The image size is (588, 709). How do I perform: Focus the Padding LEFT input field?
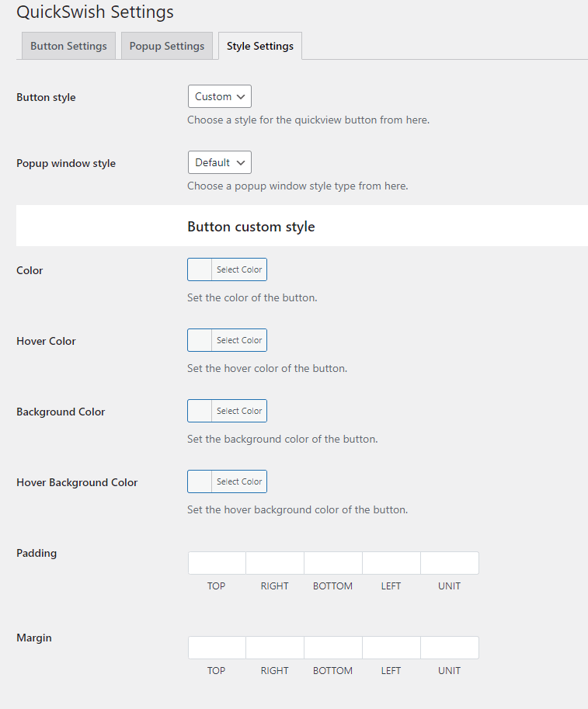pyautogui.click(x=391, y=563)
